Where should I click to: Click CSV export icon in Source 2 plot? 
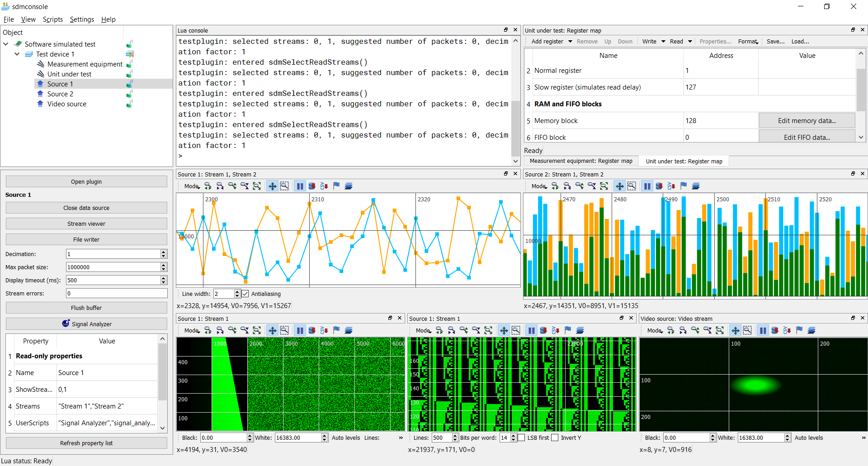click(x=671, y=186)
